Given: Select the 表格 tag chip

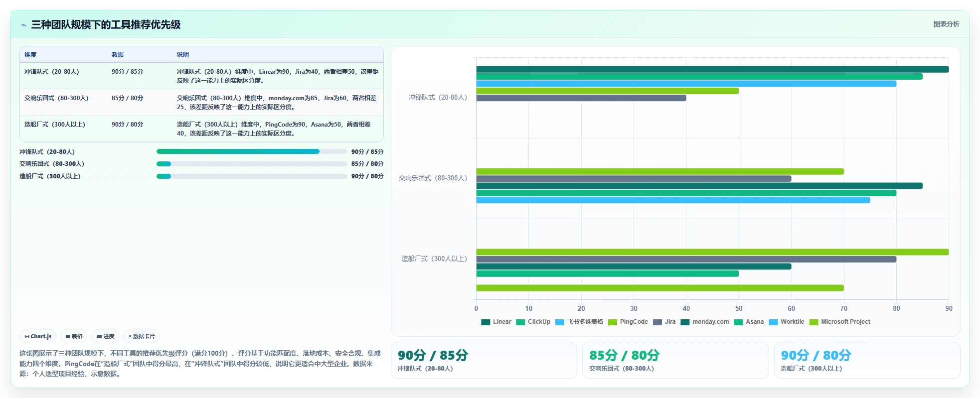Looking at the screenshot, I should coord(74,336).
